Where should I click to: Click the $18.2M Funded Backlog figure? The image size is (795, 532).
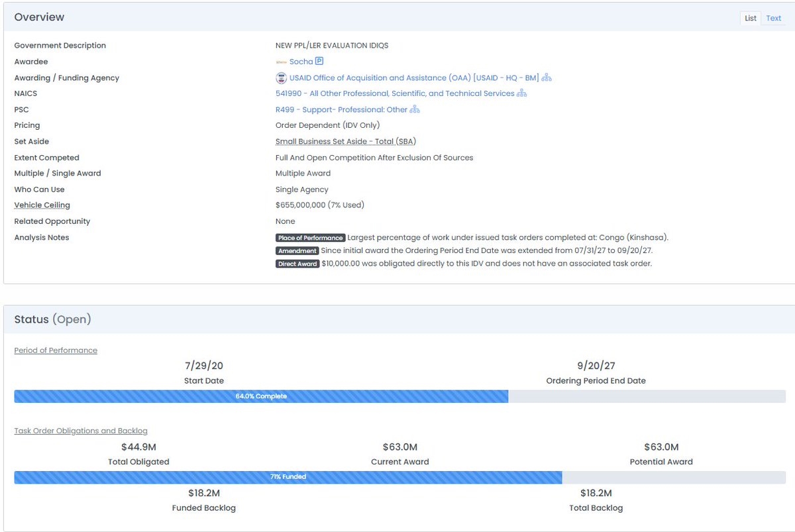tap(204, 494)
